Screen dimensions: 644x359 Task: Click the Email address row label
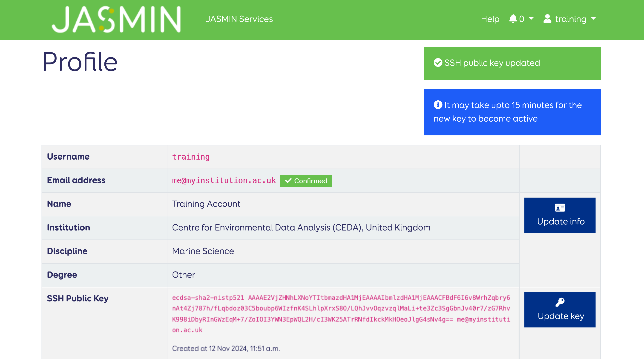[76, 180]
